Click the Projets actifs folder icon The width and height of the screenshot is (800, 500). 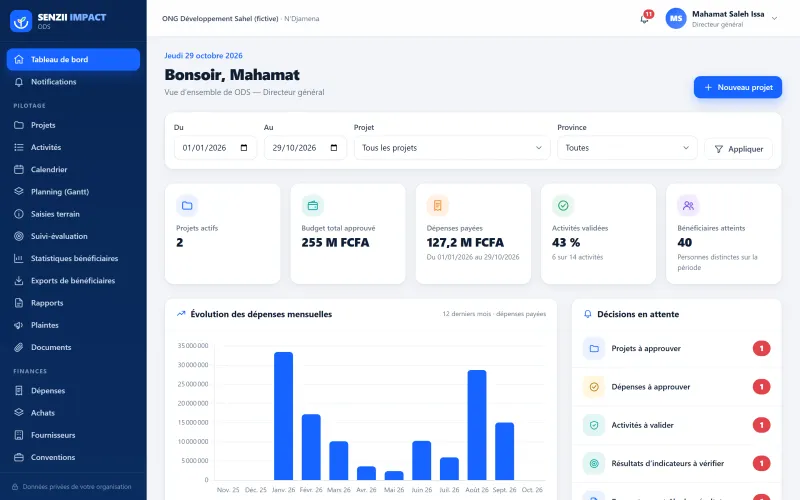[187, 206]
